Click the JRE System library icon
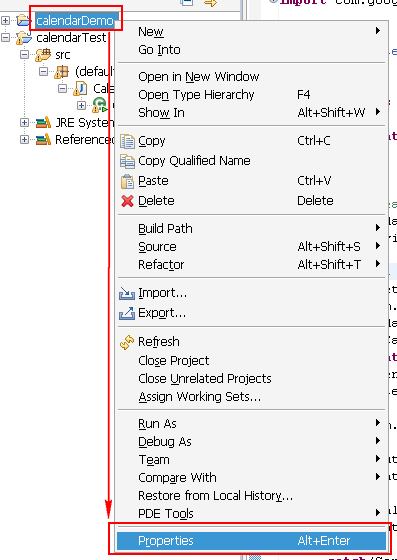This screenshot has height=560, width=397. (x=43, y=123)
